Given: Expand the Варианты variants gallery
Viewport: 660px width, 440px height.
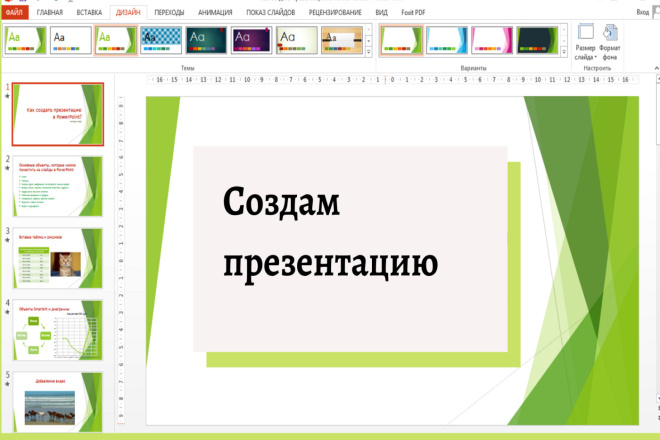Looking at the screenshot, I should 564,52.
